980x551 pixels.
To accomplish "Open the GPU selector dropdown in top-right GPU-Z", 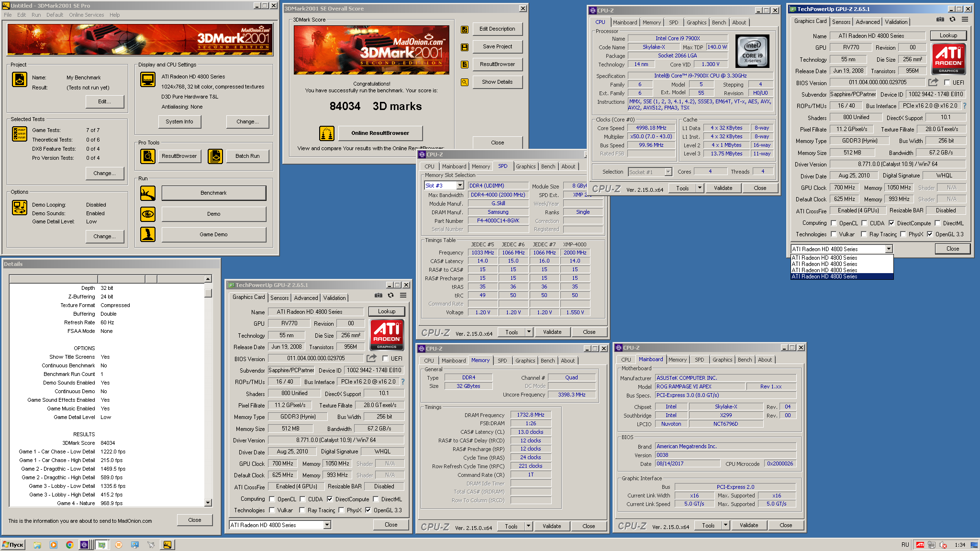I will pyautogui.click(x=889, y=249).
